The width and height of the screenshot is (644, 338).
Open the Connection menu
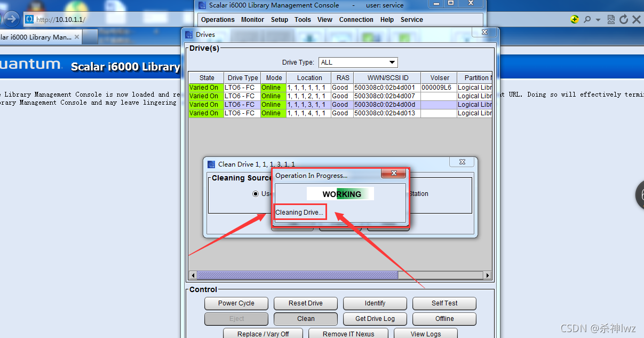point(356,20)
